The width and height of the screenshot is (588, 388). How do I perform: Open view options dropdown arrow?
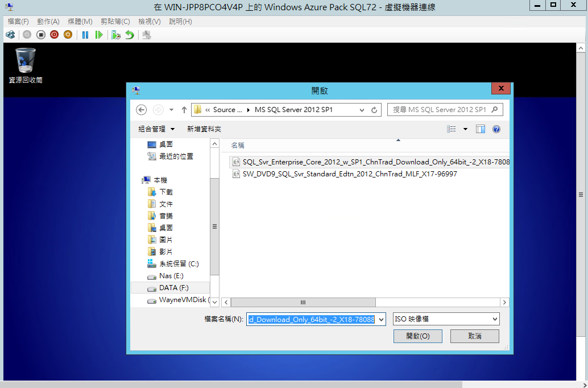(x=465, y=129)
